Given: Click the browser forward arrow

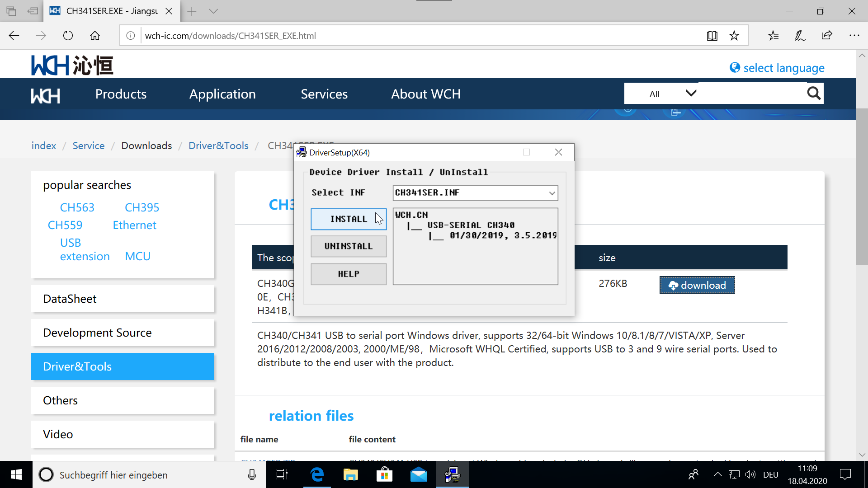Looking at the screenshot, I should [41, 36].
